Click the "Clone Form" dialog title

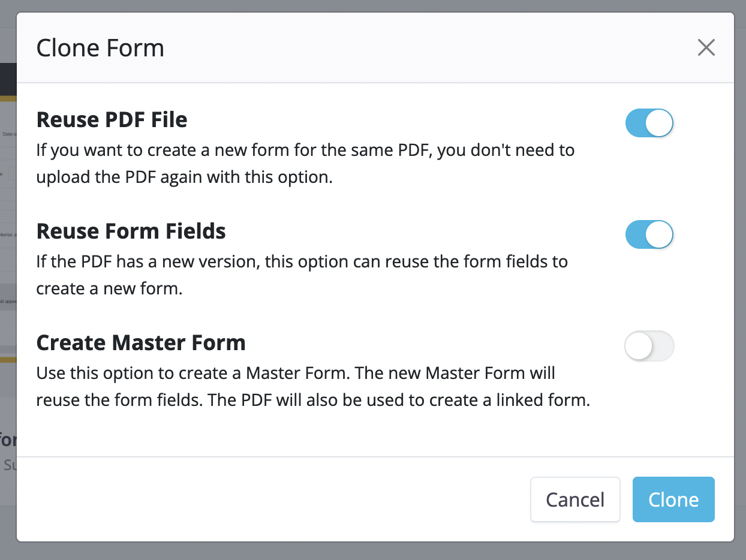[100, 48]
